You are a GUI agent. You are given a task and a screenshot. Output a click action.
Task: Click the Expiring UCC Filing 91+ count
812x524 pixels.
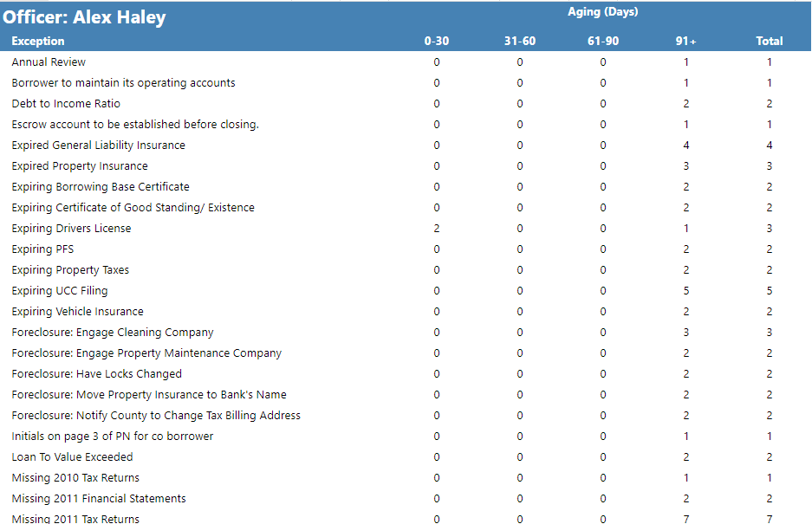coord(686,291)
